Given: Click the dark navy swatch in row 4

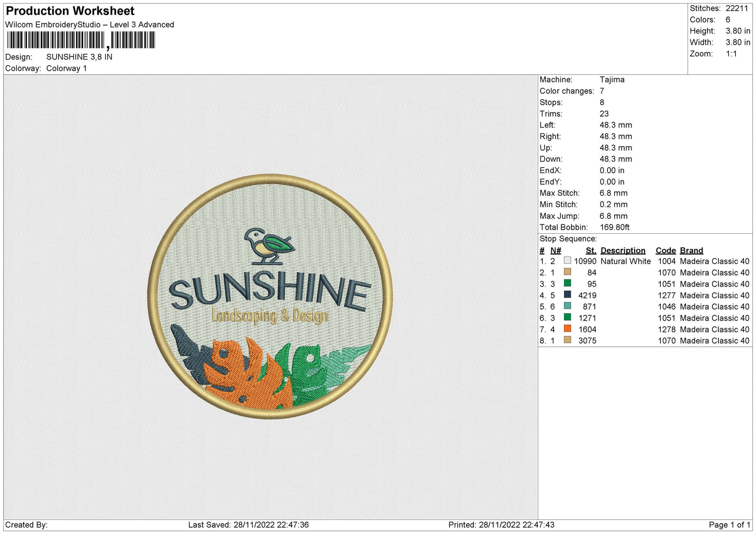Looking at the screenshot, I should coord(567,295).
